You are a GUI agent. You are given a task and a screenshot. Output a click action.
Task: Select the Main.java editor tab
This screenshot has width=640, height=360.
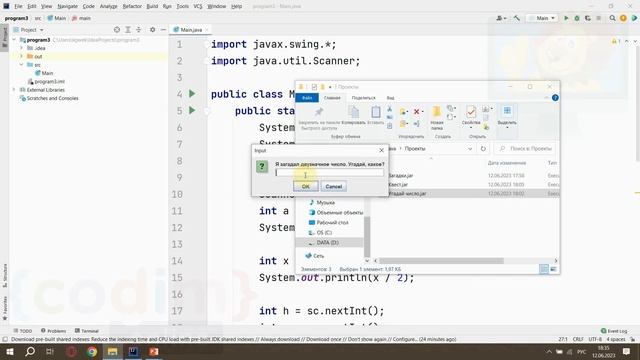click(x=191, y=30)
